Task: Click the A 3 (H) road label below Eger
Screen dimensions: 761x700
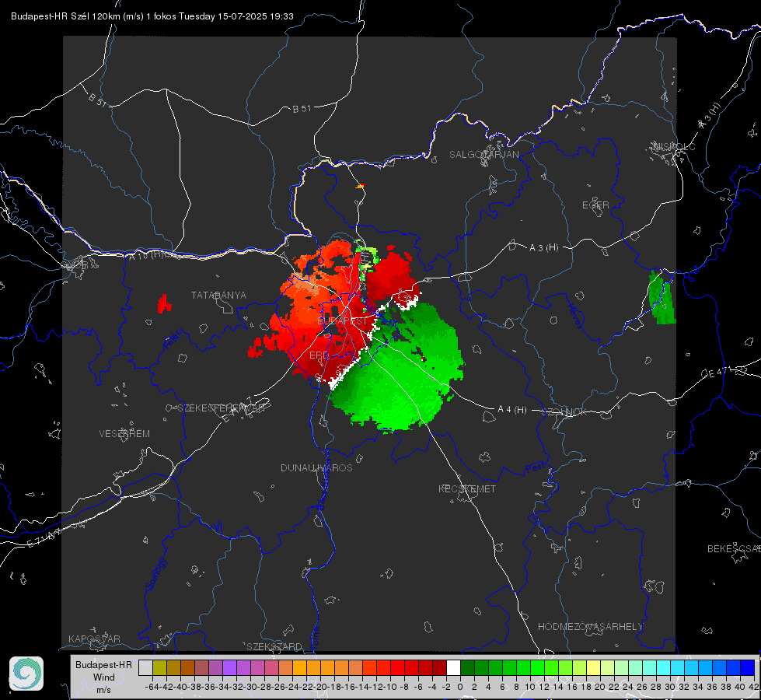Action: click(x=543, y=248)
